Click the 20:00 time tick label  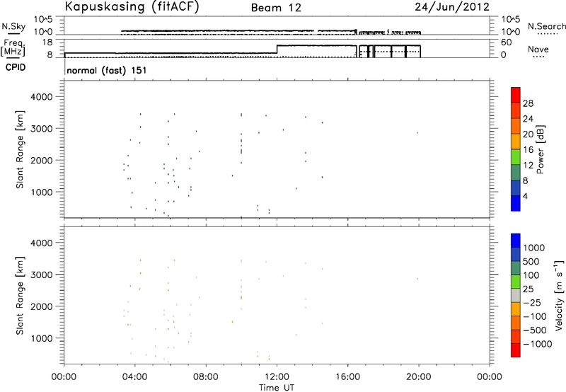pyautogui.click(x=419, y=377)
